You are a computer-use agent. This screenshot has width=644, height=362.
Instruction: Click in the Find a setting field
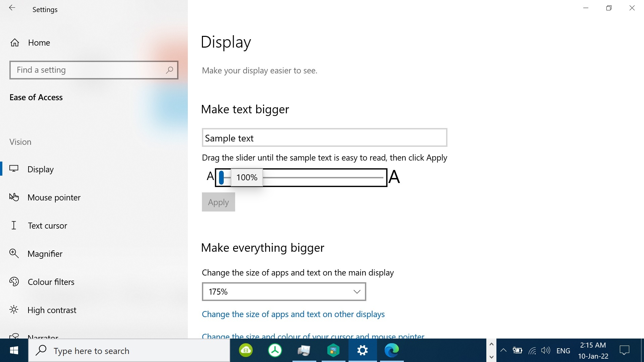(87, 70)
